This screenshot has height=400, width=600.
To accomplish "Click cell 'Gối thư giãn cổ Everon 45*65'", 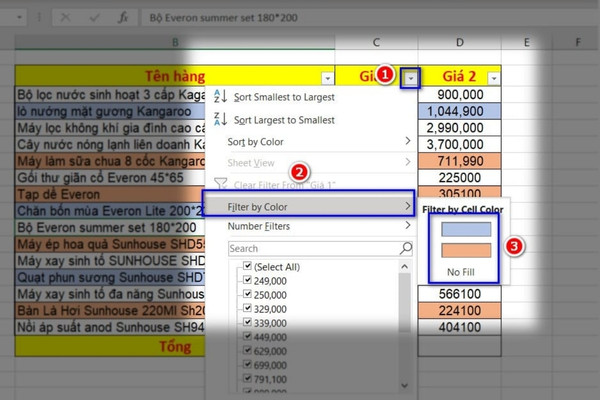I will click(x=110, y=178).
